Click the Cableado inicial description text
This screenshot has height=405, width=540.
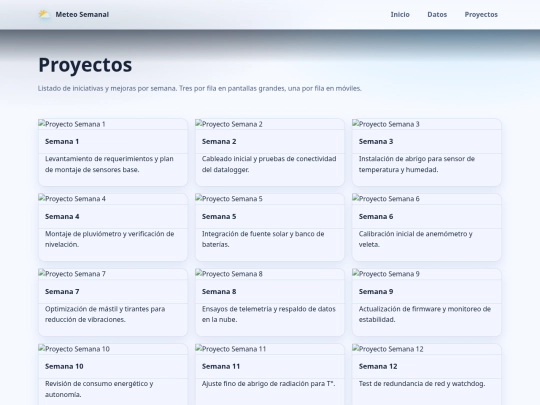(269, 164)
